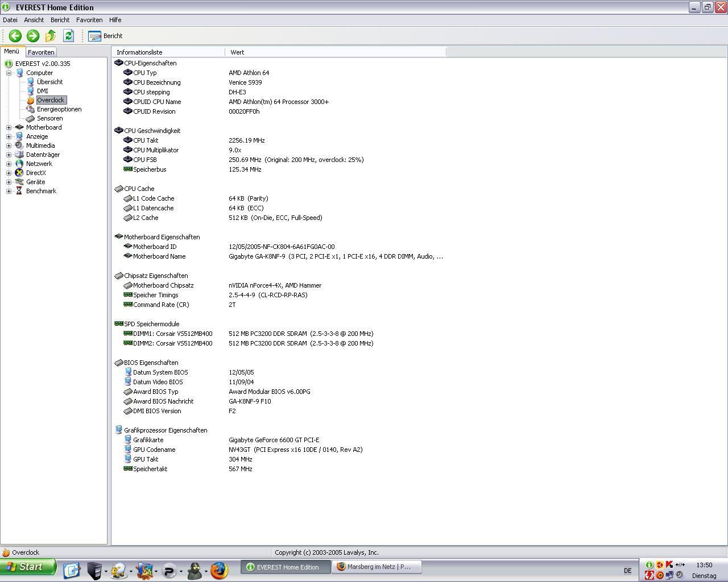Expand the Motherboard tree node
Screen dimensions: 728x582
9,127
